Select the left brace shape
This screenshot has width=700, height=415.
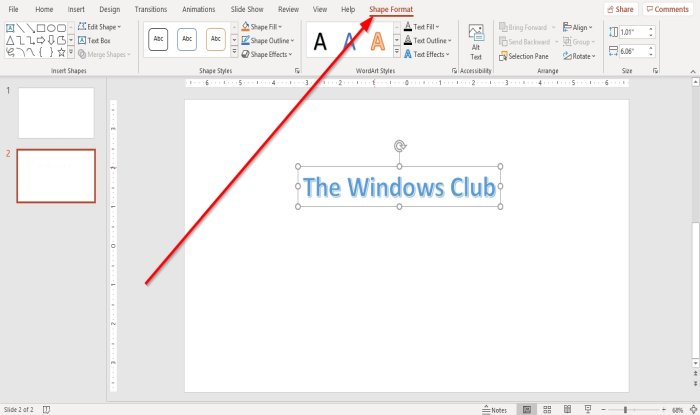pyautogui.click(x=41, y=52)
